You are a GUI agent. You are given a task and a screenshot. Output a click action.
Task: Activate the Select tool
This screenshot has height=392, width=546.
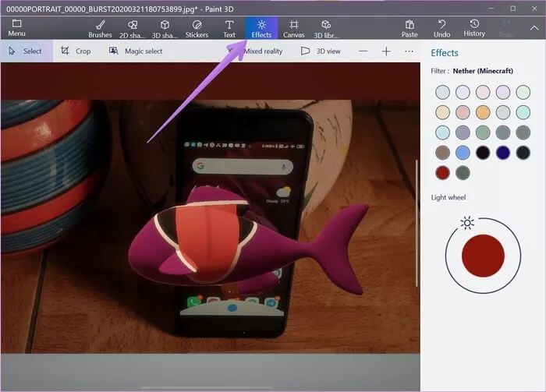pos(27,51)
